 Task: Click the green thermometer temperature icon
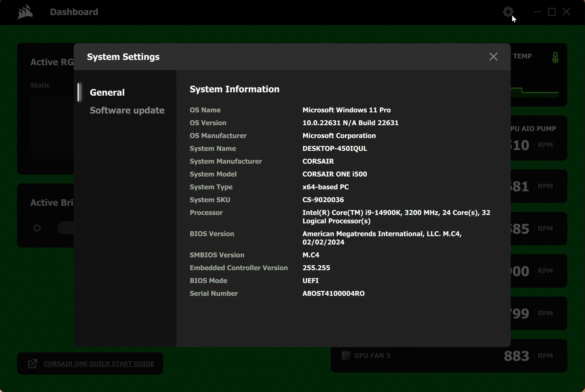pyautogui.click(x=555, y=58)
